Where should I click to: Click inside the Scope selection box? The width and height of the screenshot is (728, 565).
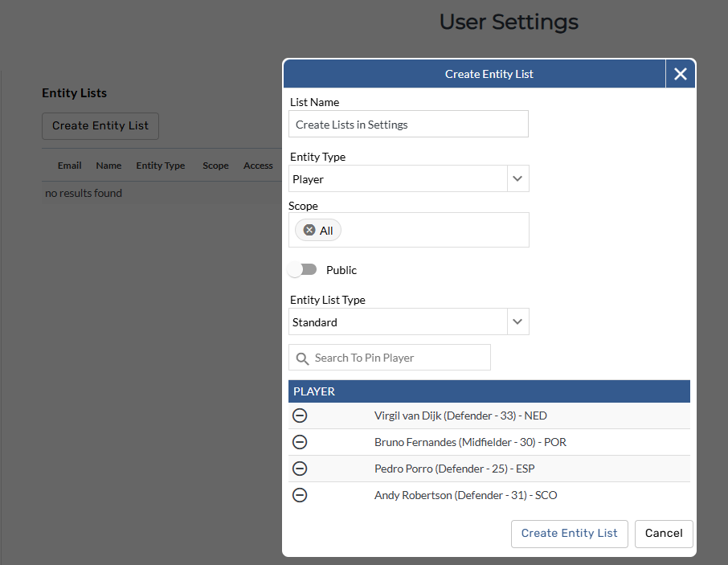click(408, 230)
